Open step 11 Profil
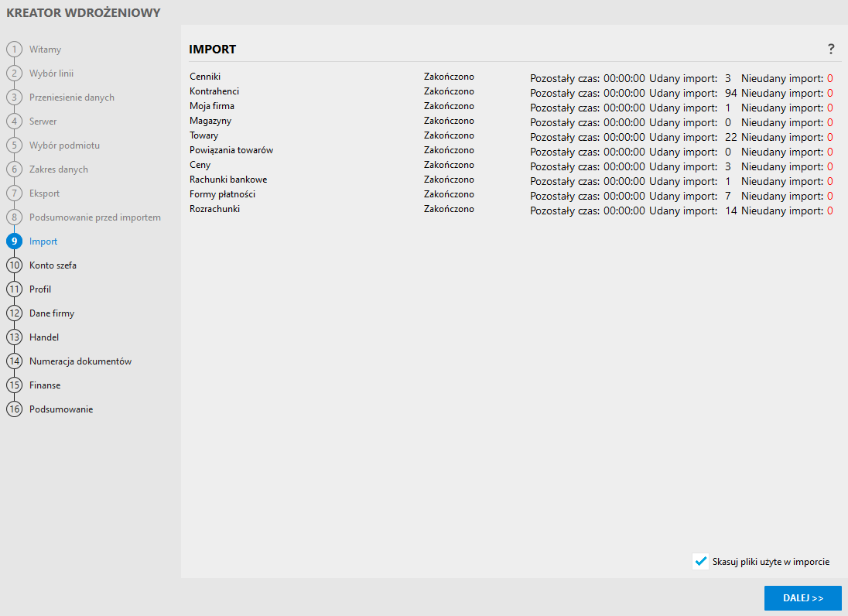 pos(29,289)
